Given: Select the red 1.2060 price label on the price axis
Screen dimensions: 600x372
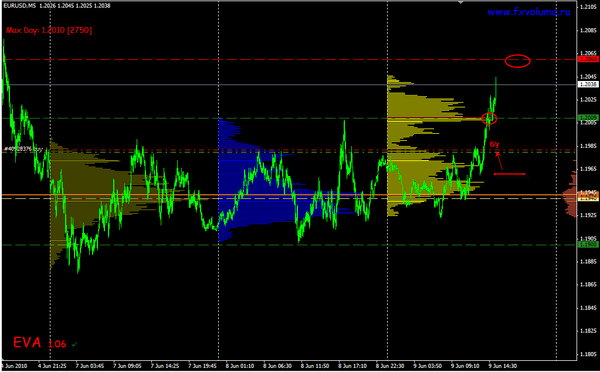Looking at the screenshot, I should click(587, 59).
